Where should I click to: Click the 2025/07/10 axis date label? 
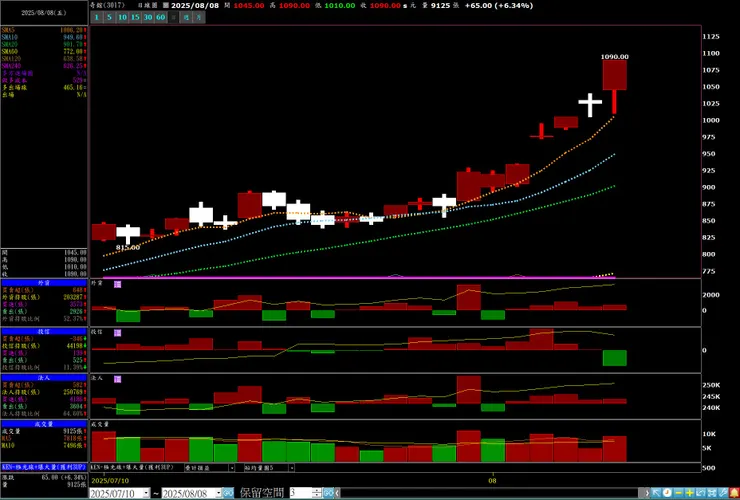tap(110, 481)
